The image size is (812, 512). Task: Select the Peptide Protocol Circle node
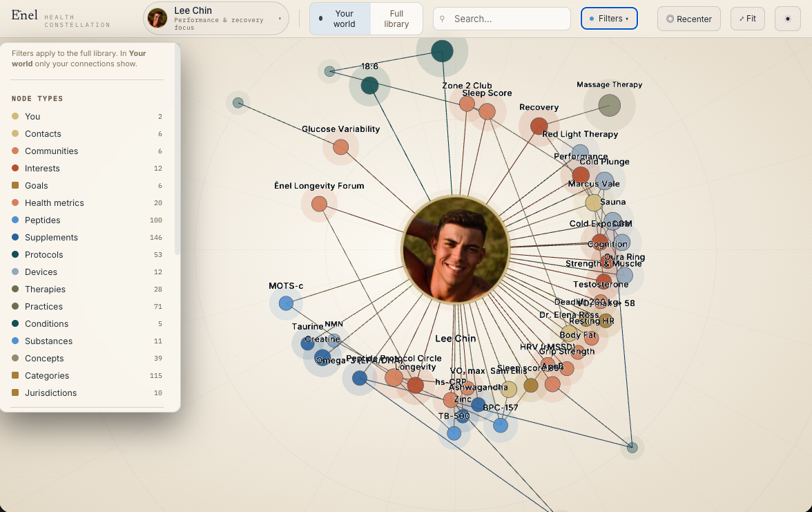(x=394, y=378)
